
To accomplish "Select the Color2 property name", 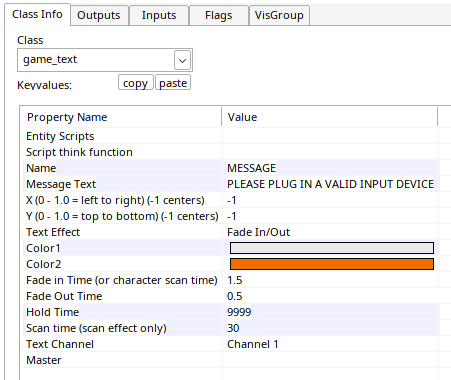I will [x=44, y=264].
